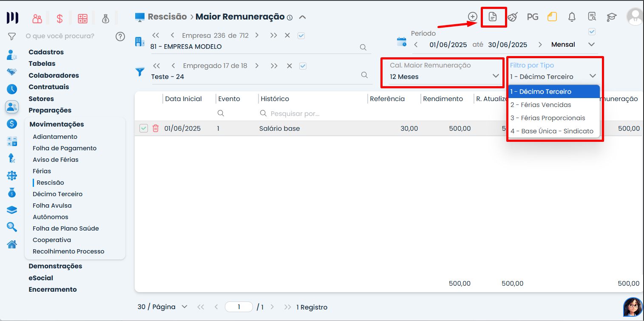Click the plus circle add icon
This screenshot has width=644, height=321.
[473, 17]
